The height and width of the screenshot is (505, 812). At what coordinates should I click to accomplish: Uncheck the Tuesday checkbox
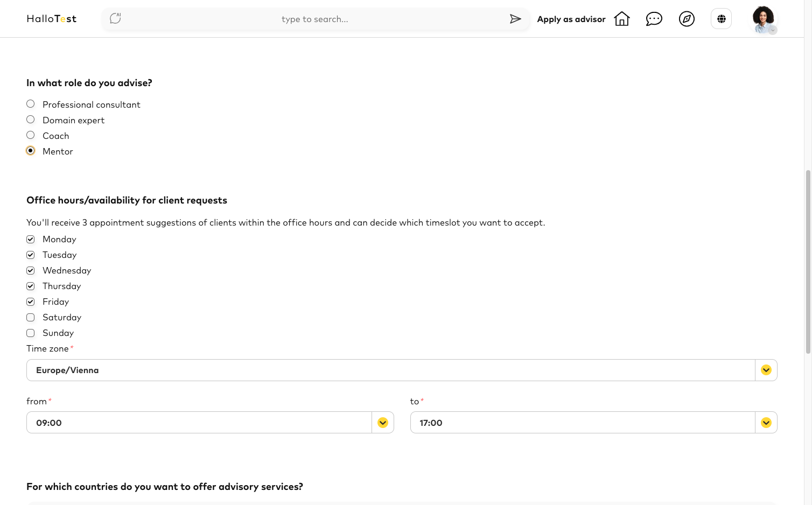[31, 255]
